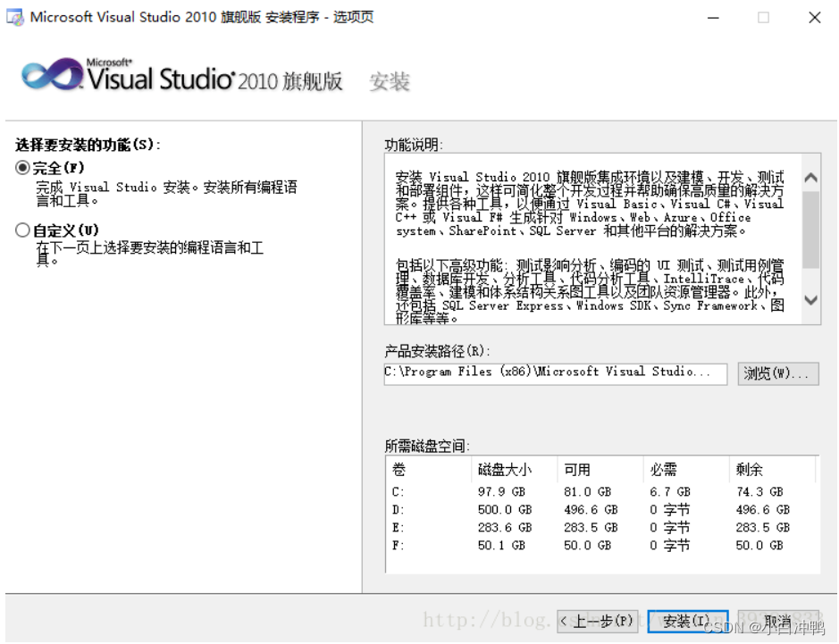Click the installer icon in the title bar
Image resolution: width=839 pixels, height=644 pixels.
tap(15, 18)
